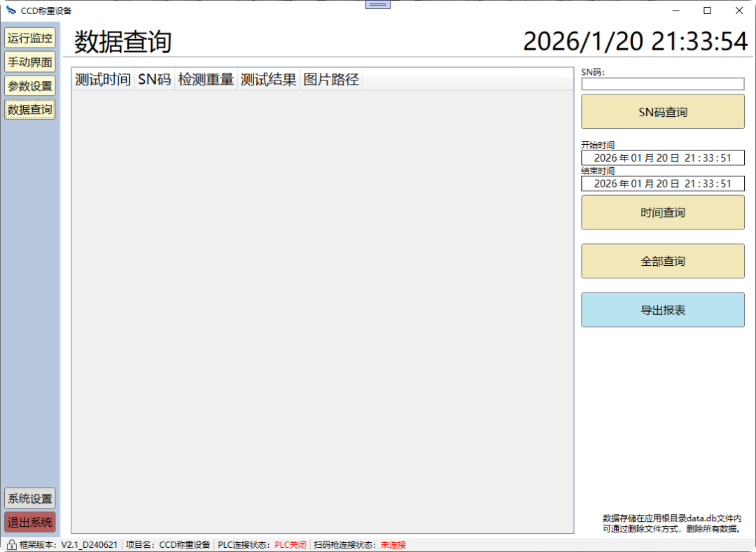Click 退出系统 to exit the system

[x=29, y=522]
